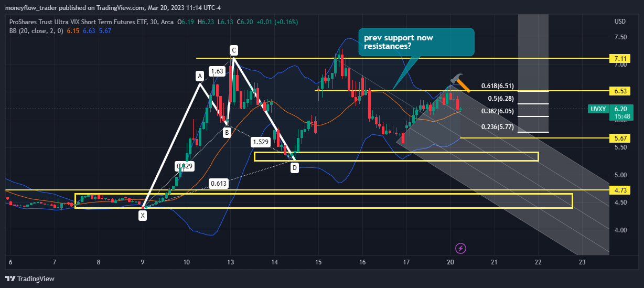Click date 13 on the time axis
The width and height of the screenshot is (644, 288).
pyautogui.click(x=230, y=261)
